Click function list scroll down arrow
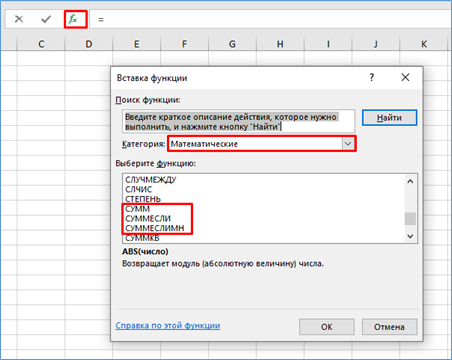Image resolution: width=452 pixels, height=360 pixels. coord(410,236)
